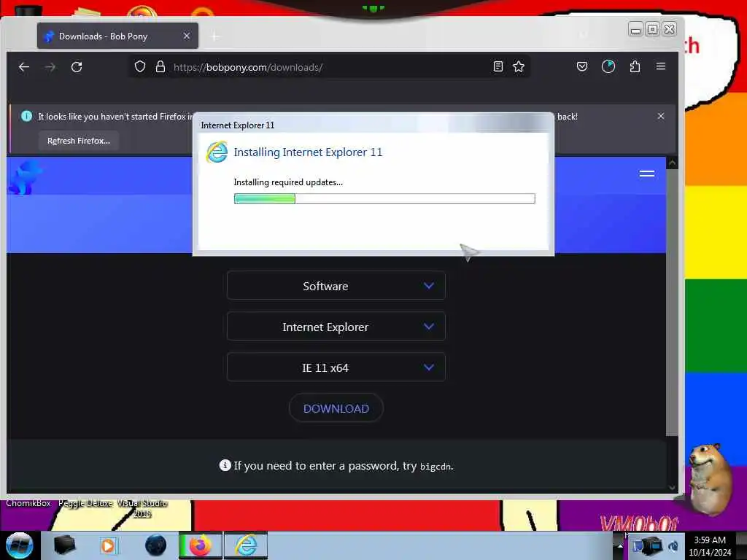This screenshot has height=560, width=747.
Task: Toggle reader view icon in address bar
Action: (498, 66)
